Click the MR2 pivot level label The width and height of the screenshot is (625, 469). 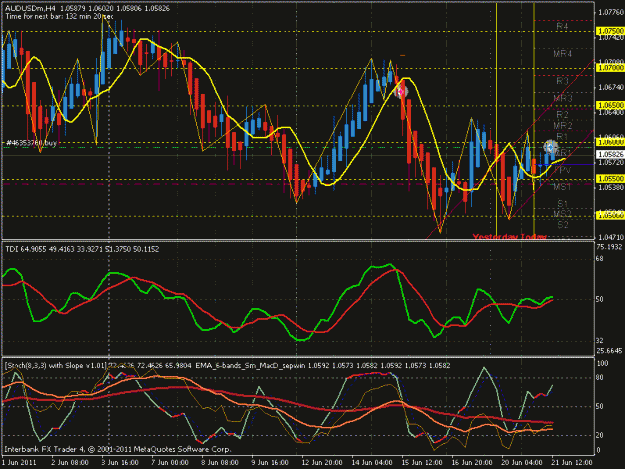(x=562, y=126)
